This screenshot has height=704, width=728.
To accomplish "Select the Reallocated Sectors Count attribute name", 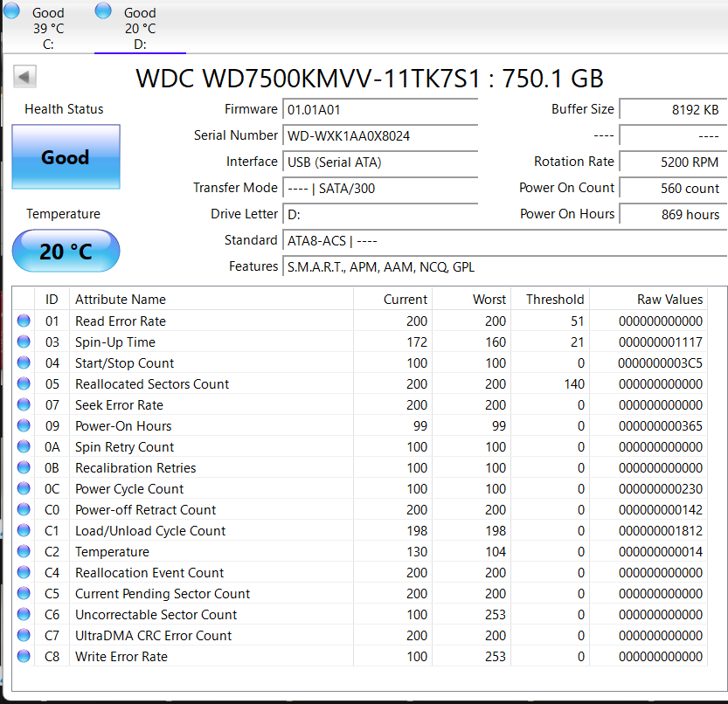I will click(x=152, y=384).
